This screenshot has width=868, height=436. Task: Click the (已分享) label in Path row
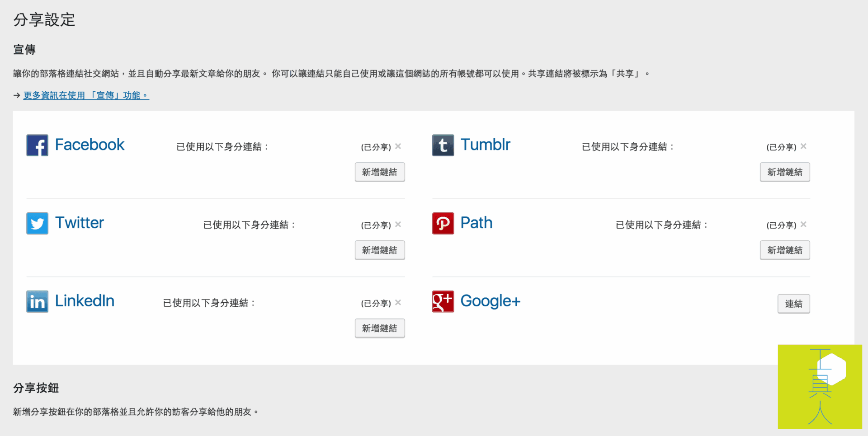pyautogui.click(x=781, y=225)
